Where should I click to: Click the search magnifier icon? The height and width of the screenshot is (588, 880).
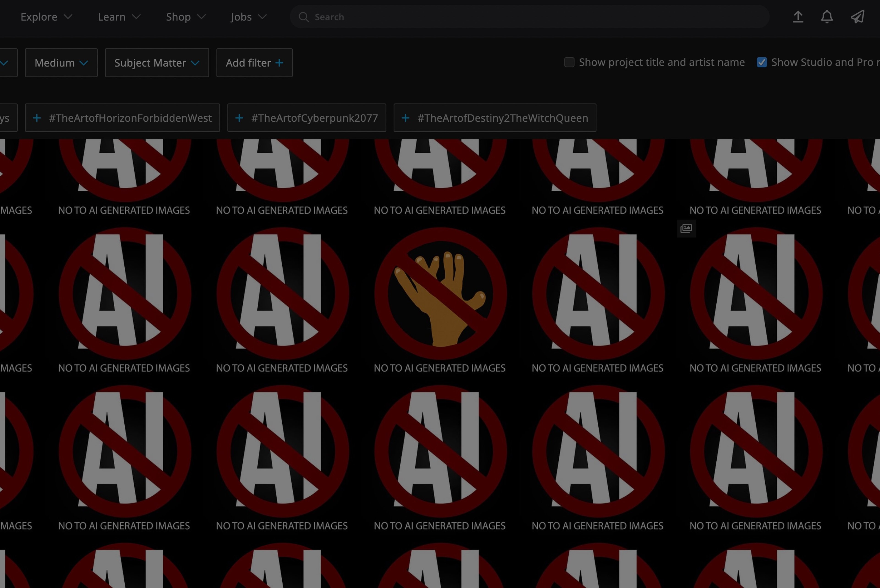303,17
